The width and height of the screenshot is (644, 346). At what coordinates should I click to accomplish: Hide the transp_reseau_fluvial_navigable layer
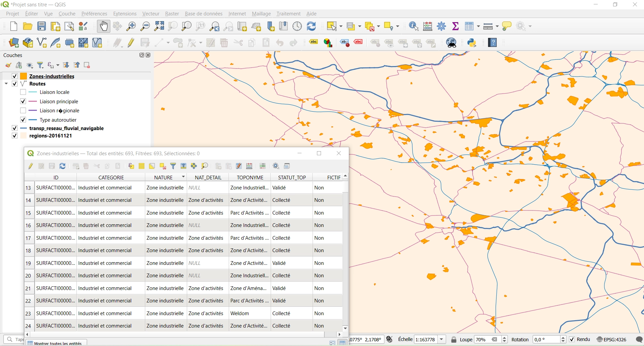coord(14,128)
